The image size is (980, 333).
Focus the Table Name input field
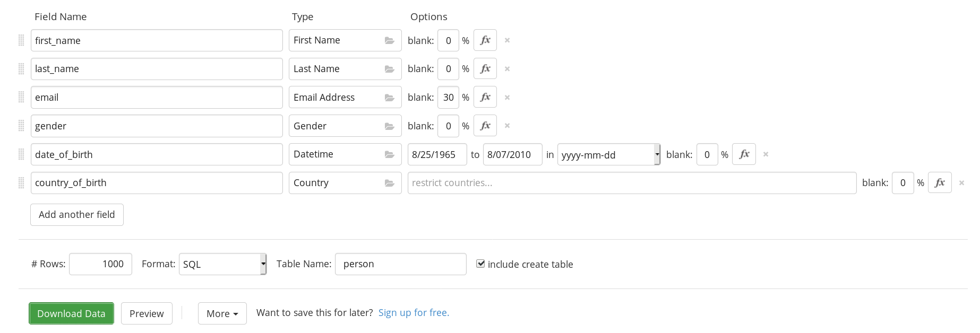400,264
